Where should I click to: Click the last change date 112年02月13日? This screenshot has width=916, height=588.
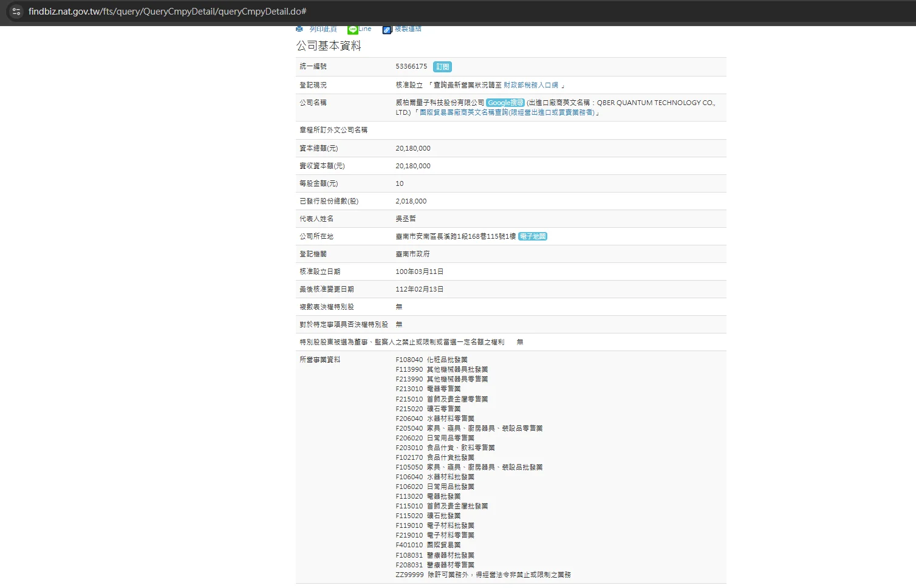419,289
